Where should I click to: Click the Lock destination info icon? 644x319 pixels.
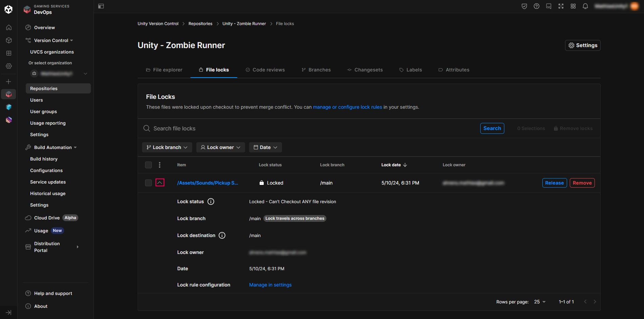[222, 235]
